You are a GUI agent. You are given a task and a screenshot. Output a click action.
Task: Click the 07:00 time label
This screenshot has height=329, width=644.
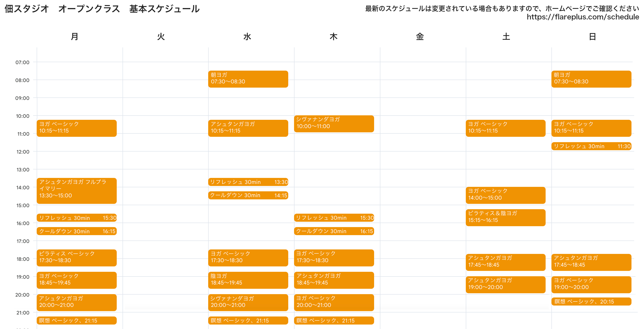click(22, 62)
